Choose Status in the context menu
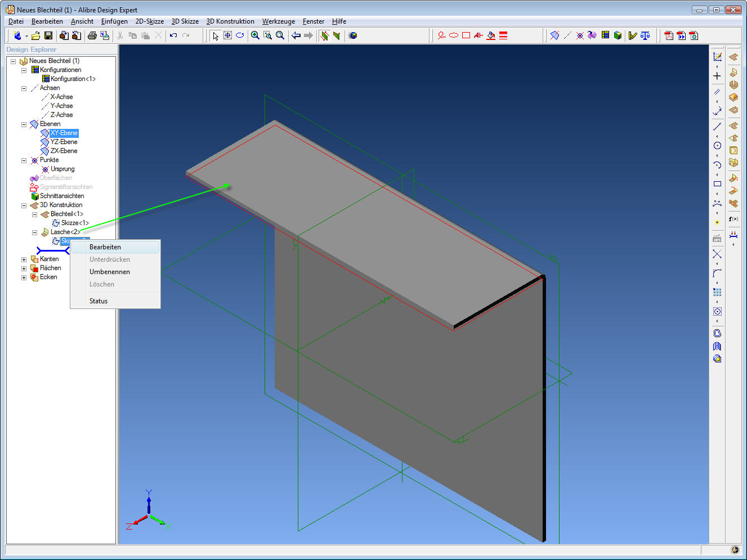747x560 pixels. [115, 301]
